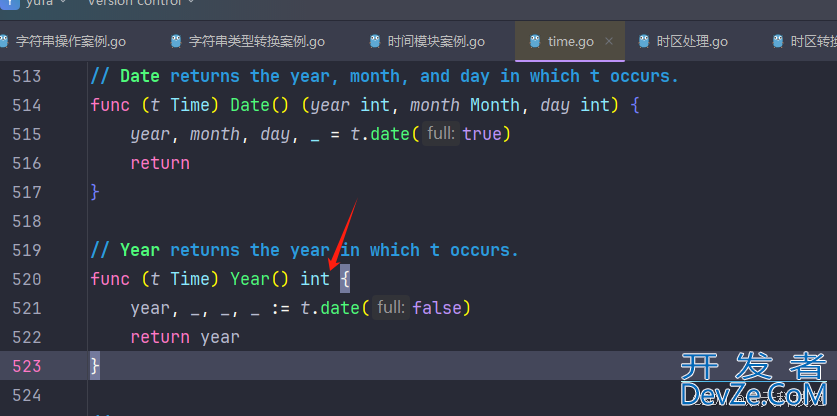837x416 pixels.
Task: Click highlighted line number 523 in gutter
Action: point(27,366)
